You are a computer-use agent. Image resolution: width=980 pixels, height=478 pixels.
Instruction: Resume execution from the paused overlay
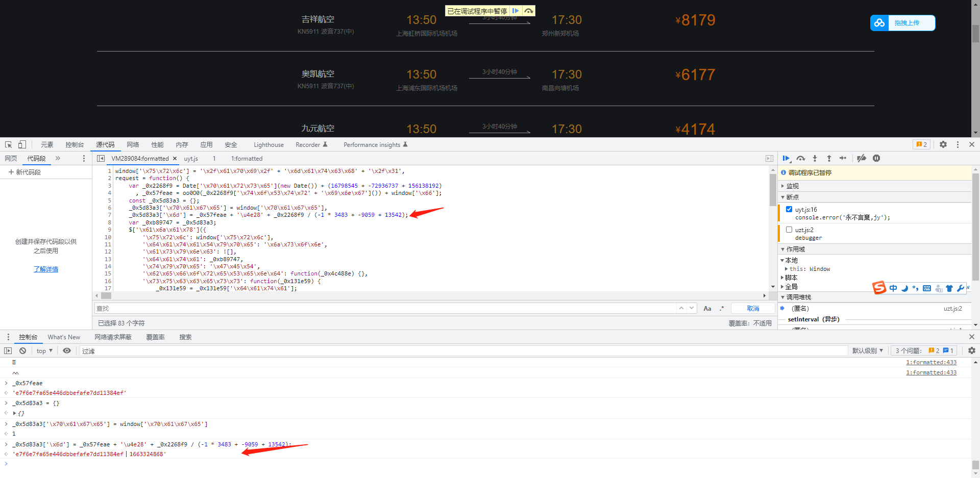(x=516, y=11)
